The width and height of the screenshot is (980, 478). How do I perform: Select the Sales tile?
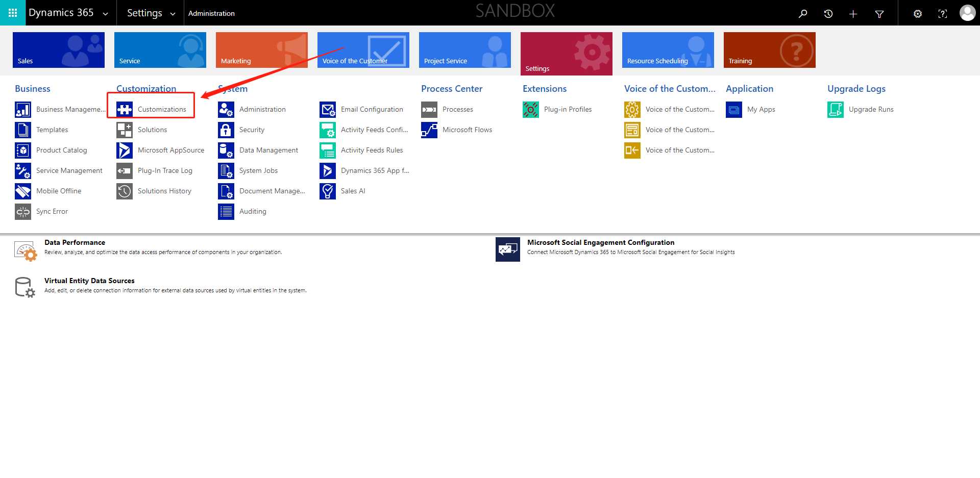pyautogui.click(x=59, y=50)
